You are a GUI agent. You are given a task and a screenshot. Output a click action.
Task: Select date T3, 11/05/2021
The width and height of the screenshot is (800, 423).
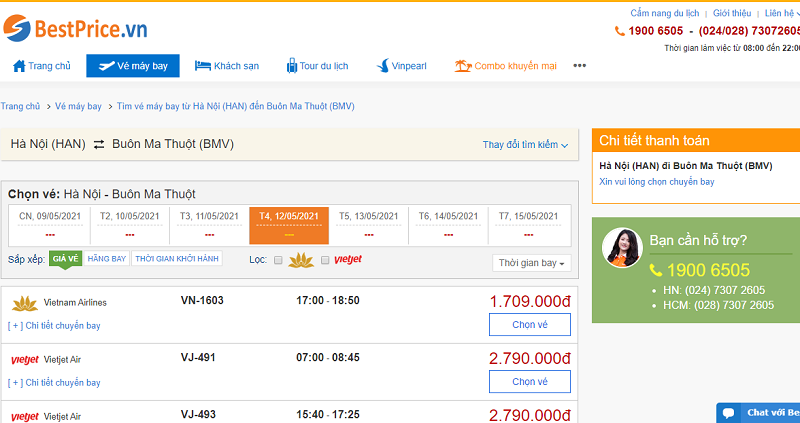[209, 226]
